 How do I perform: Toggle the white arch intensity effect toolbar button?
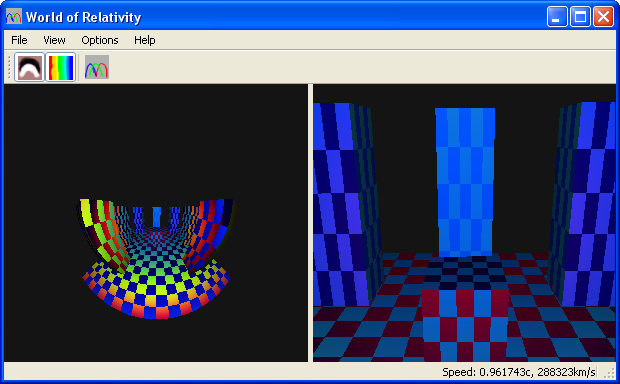[x=29, y=67]
